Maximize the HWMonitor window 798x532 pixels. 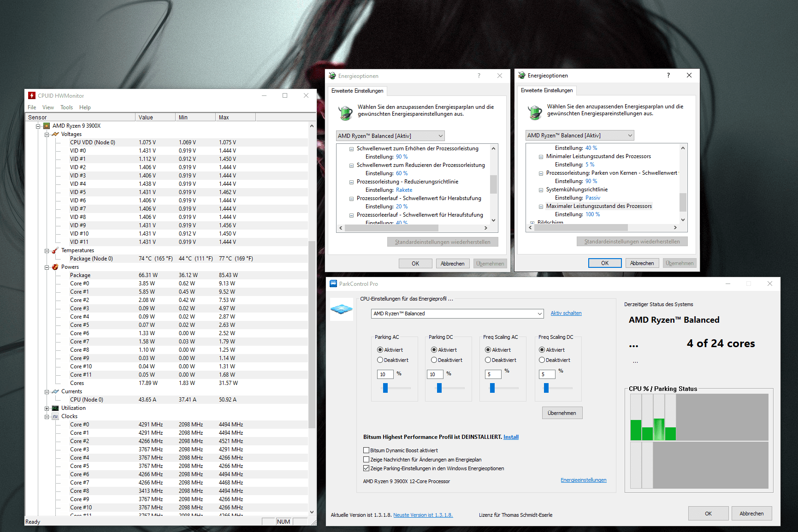coord(285,95)
